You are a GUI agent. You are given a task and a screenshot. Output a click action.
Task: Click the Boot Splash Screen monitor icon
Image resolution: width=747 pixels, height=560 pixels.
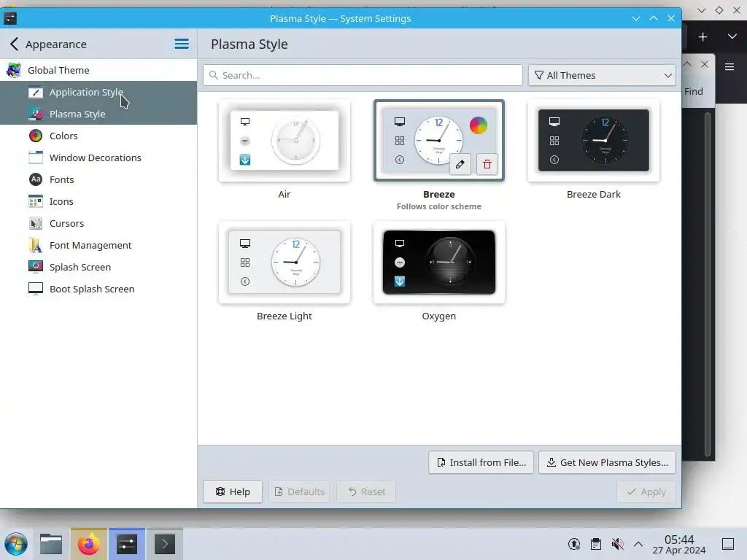[36, 289]
